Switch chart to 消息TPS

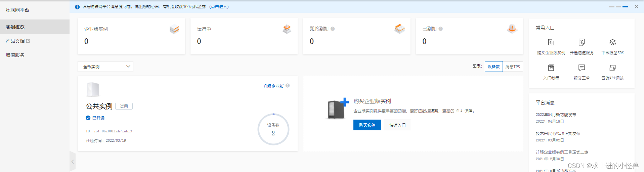pyautogui.click(x=513, y=67)
